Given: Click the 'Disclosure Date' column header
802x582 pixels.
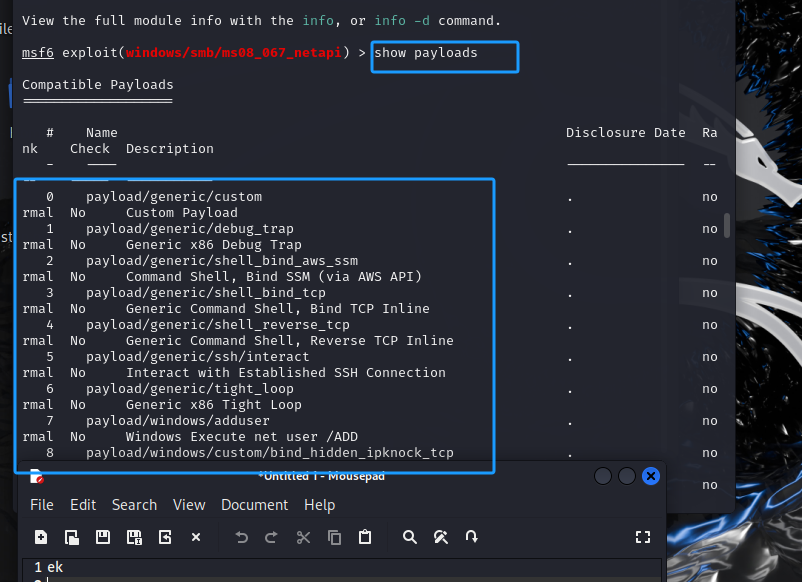Looking at the screenshot, I should (626, 133).
